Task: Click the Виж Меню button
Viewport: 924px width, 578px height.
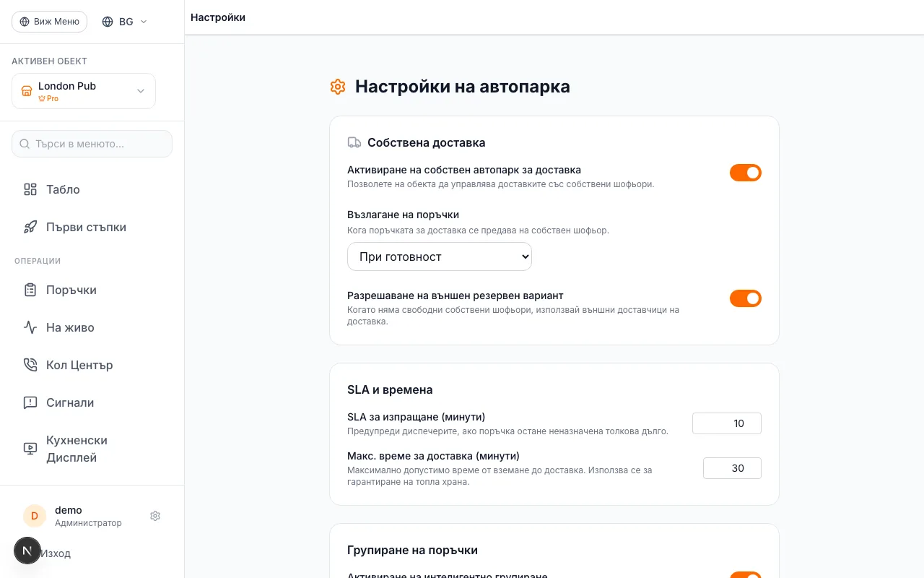Action: click(49, 22)
